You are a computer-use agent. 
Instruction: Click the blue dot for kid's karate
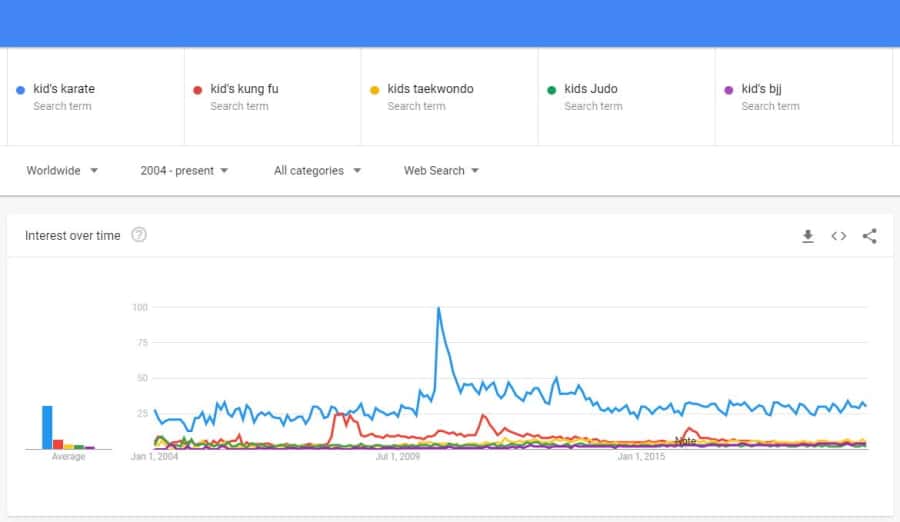[21, 90]
